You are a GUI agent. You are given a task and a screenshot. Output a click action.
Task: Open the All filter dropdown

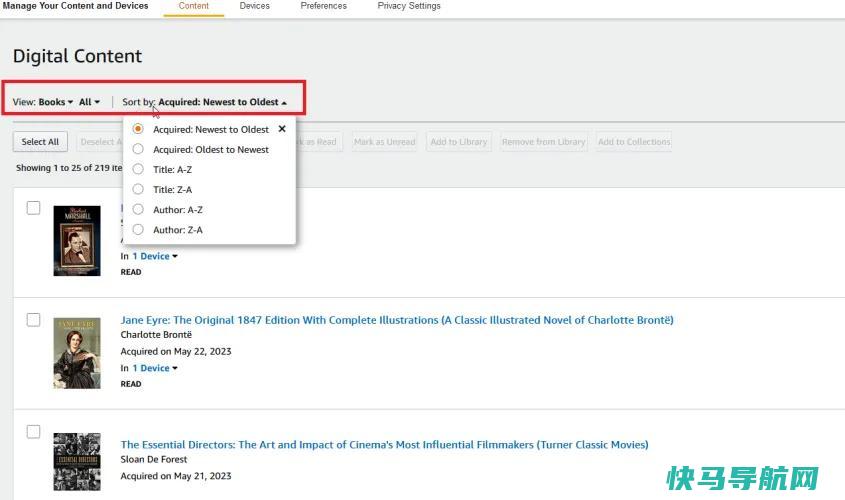coord(89,102)
